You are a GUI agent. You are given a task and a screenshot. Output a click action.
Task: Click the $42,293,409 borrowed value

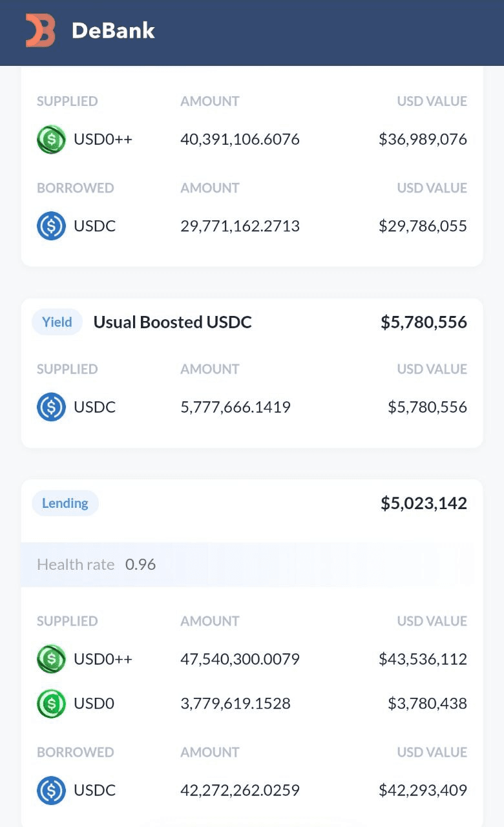pos(423,790)
